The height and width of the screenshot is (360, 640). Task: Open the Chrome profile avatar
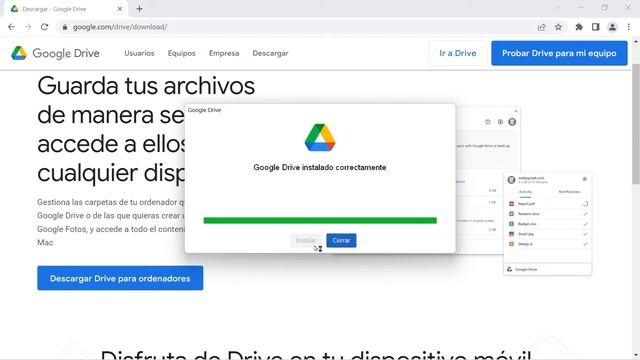[612, 27]
